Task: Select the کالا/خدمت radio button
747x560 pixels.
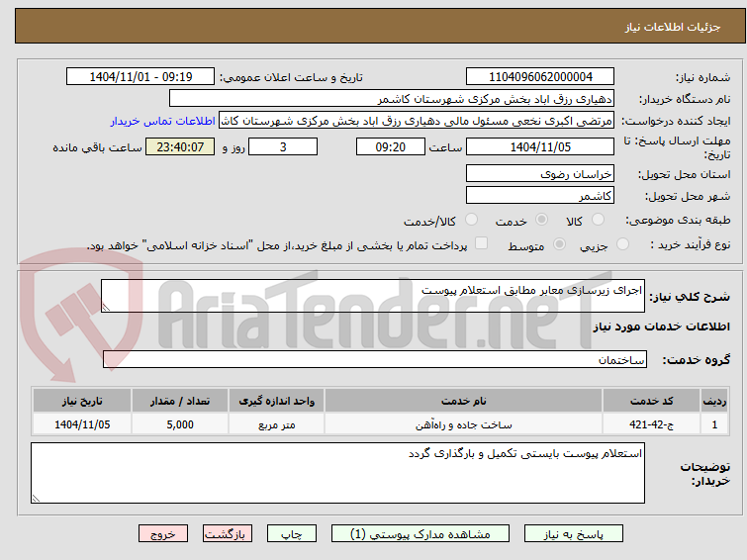Action: (x=471, y=220)
